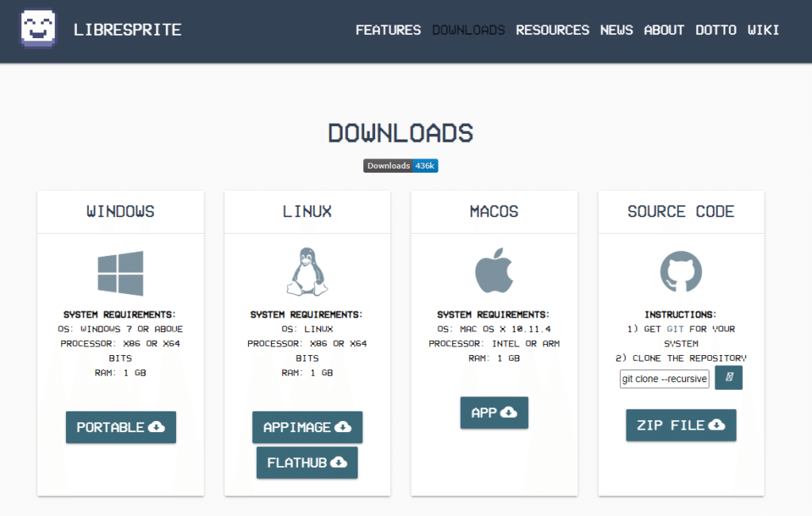Click the 'RAM: 1 GB' text under macOS
The width and height of the screenshot is (812, 516).
494,358
